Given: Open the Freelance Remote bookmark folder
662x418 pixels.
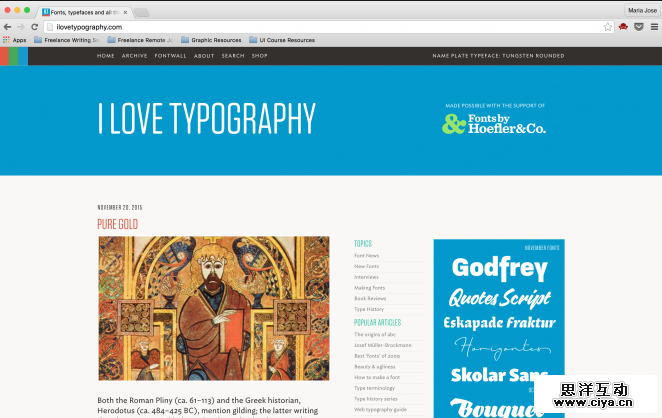Looking at the screenshot, I should click(140, 40).
